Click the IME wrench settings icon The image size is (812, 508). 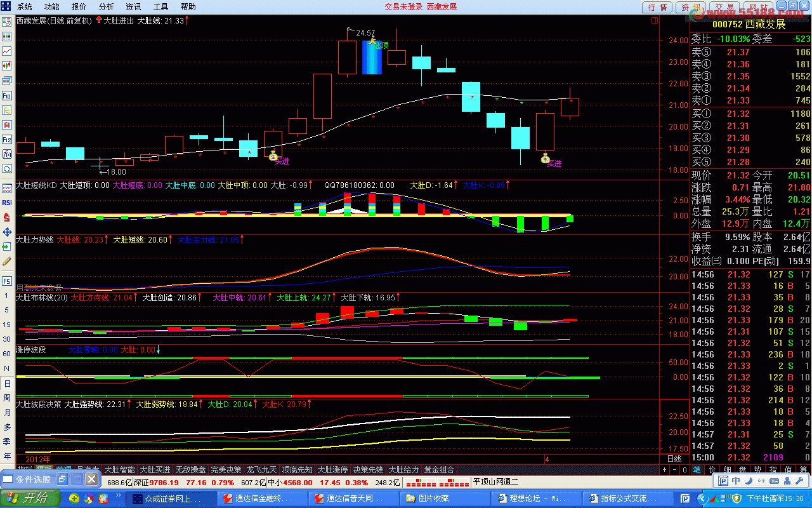tap(799, 481)
